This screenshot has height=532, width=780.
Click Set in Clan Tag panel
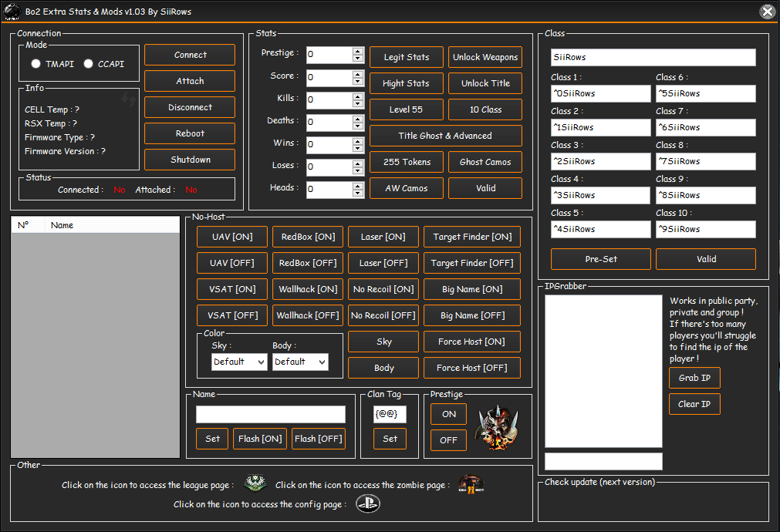[390, 439]
